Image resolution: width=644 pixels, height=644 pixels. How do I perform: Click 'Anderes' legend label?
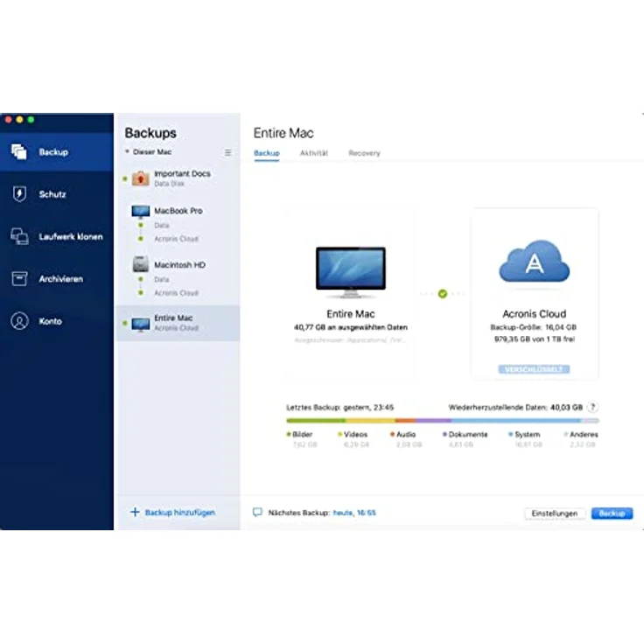click(x=584, y=435)
